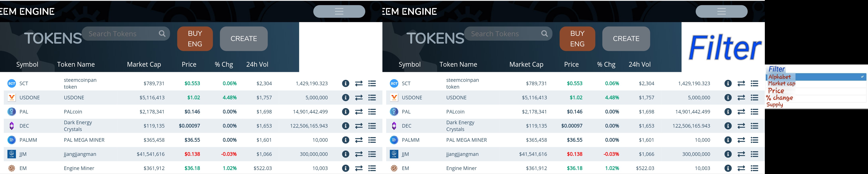Select the highlighted Alphabet filter option
This screenshot has width=868, height=174.
tap(816, 77)
